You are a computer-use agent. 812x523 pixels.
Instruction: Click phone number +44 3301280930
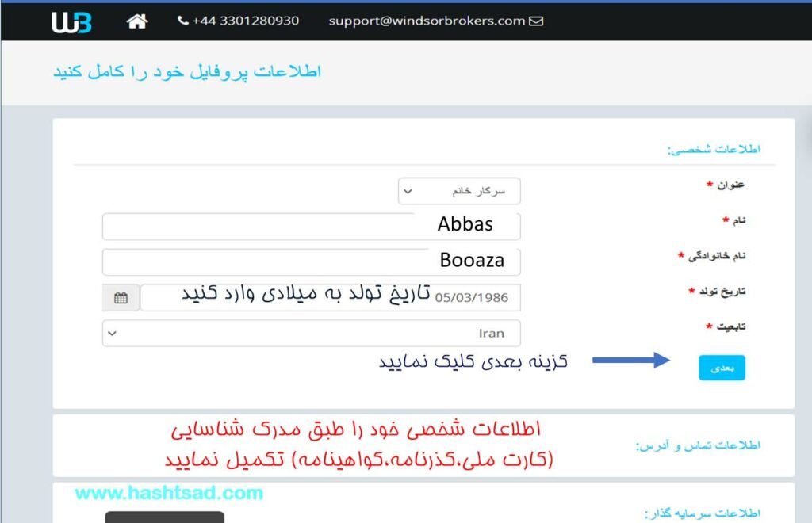click(x=245, y=21)
